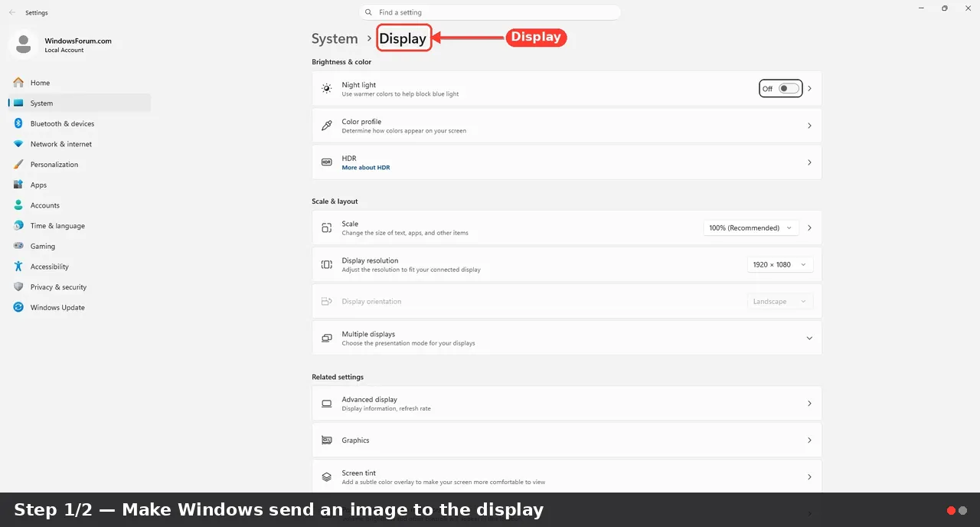The image size is (980, 527).
Task: Open the Scale percentage dropdown
Action: [x=751, y=227]
